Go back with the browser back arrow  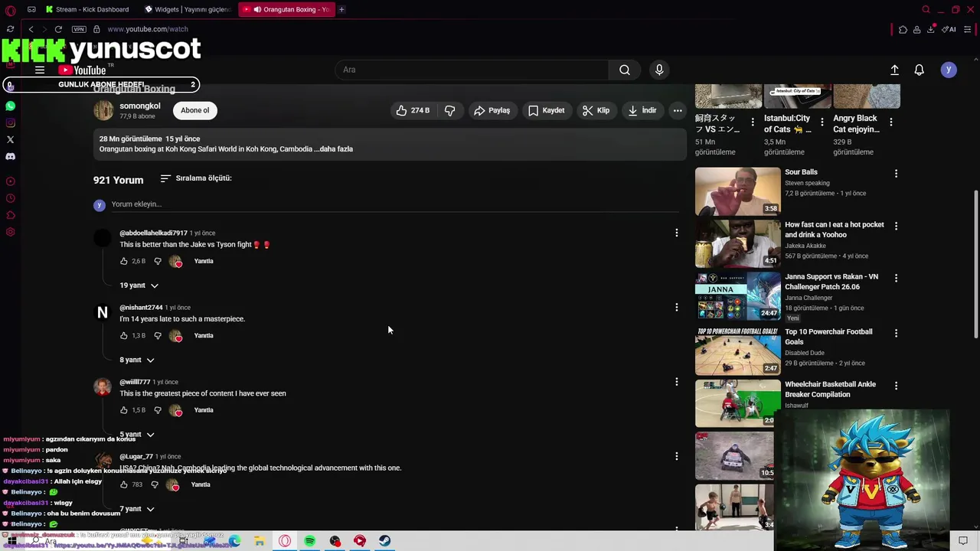[x=31, y=29]
